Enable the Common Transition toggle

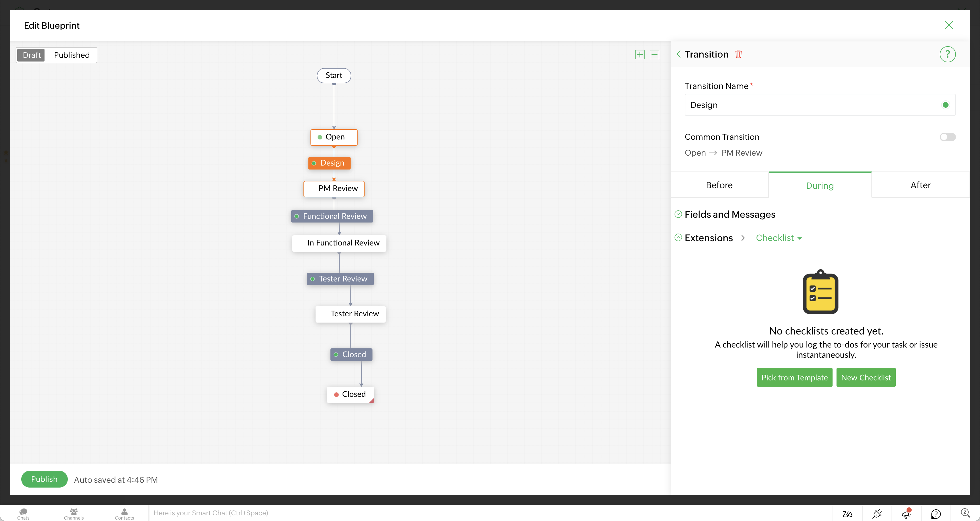[947, 137]
